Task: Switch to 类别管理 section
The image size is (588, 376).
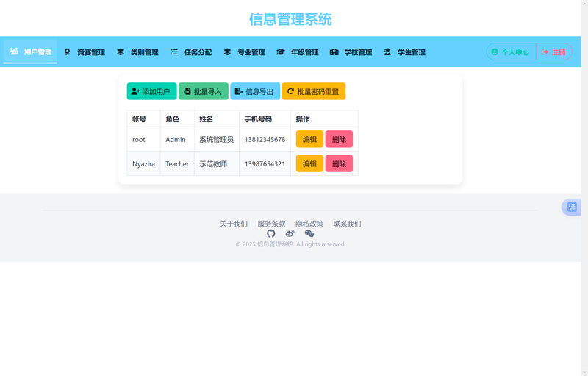Action: click(137, 52)
